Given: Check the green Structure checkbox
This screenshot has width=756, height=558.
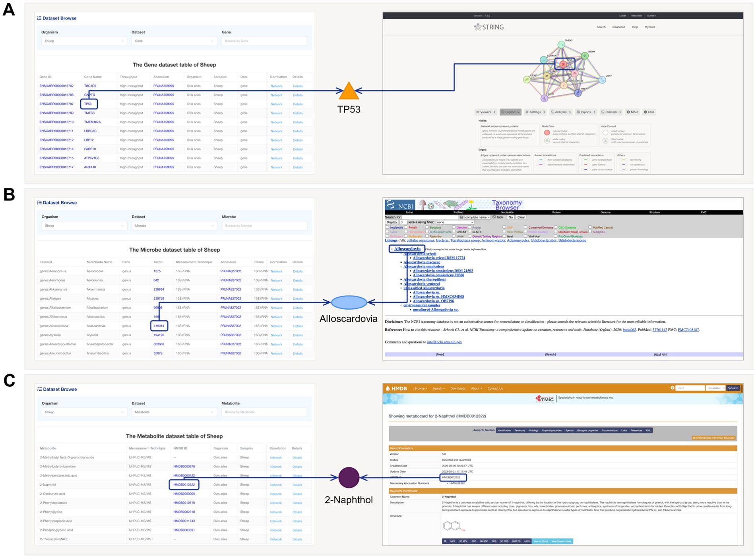Looking at the screenshot, I should (x=427, y=227).
